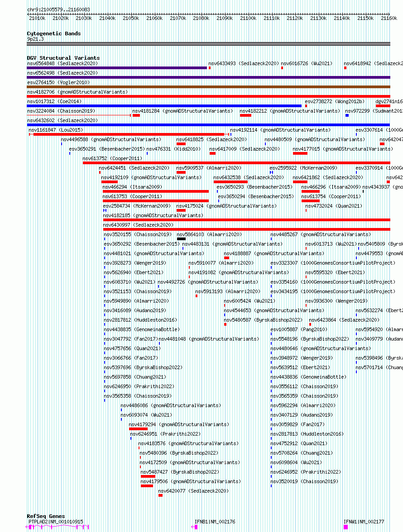
Task: Click the nsv6016726 (Wu2021) label
Action: click(x=307, y=63)
